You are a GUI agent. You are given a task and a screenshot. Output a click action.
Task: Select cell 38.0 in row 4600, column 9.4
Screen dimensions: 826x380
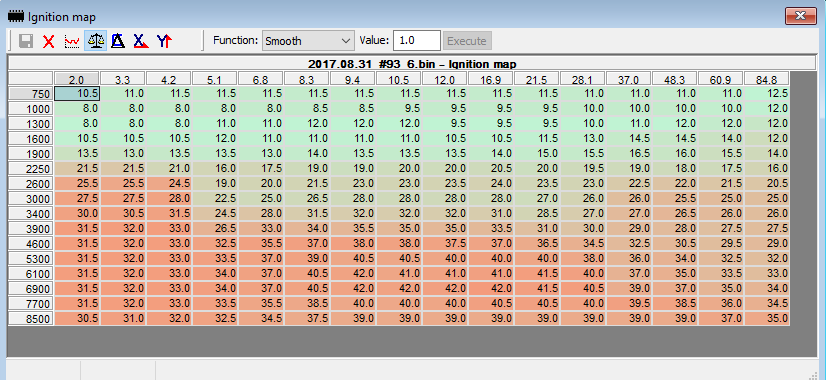click(x=353, y=243)
